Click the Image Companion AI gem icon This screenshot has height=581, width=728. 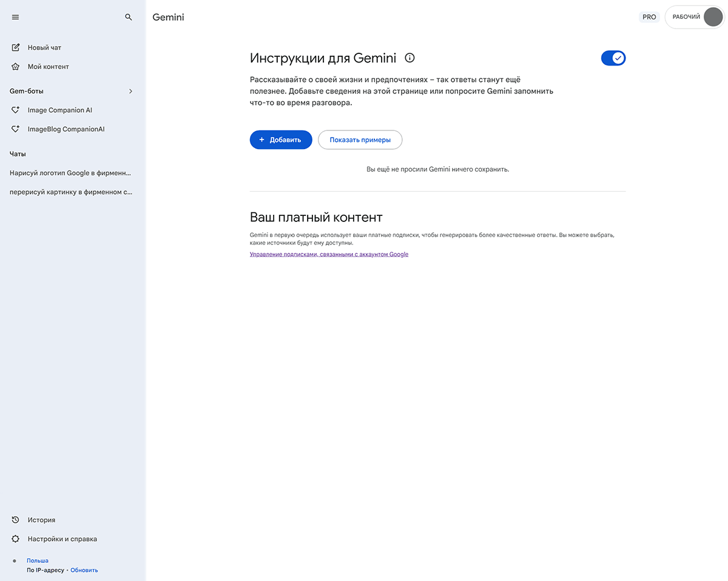pos(16,110)
